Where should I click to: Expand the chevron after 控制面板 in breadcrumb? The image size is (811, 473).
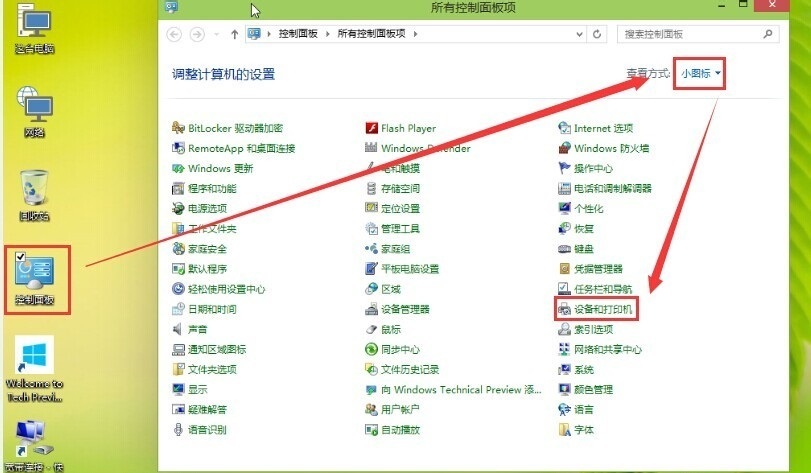327,34
